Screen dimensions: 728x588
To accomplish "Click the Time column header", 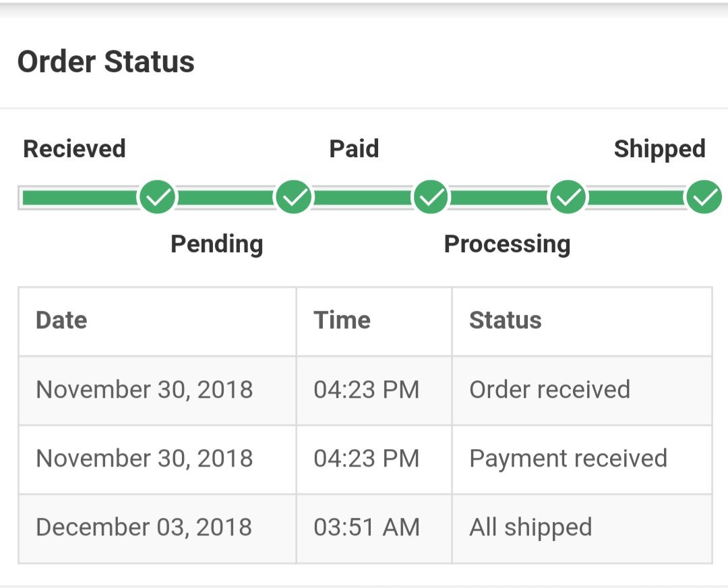I will [x=342, y=320].
